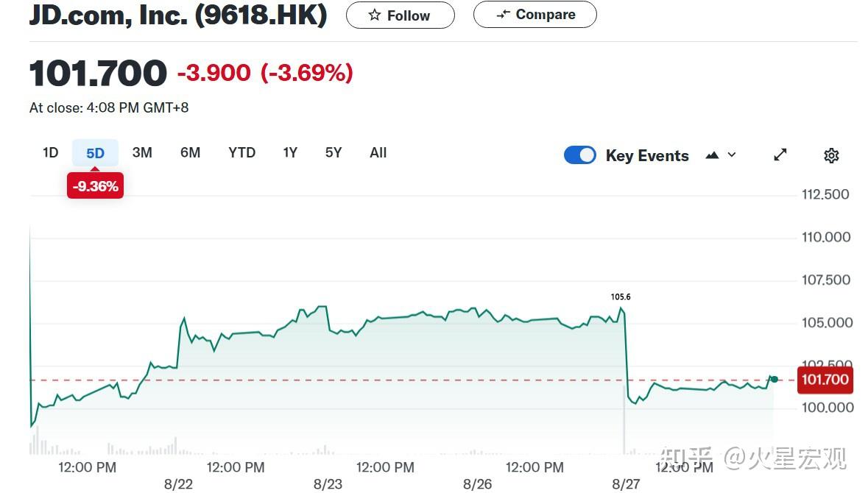Select the YTD time range
The image size is (868, 493).
(241, 153)
